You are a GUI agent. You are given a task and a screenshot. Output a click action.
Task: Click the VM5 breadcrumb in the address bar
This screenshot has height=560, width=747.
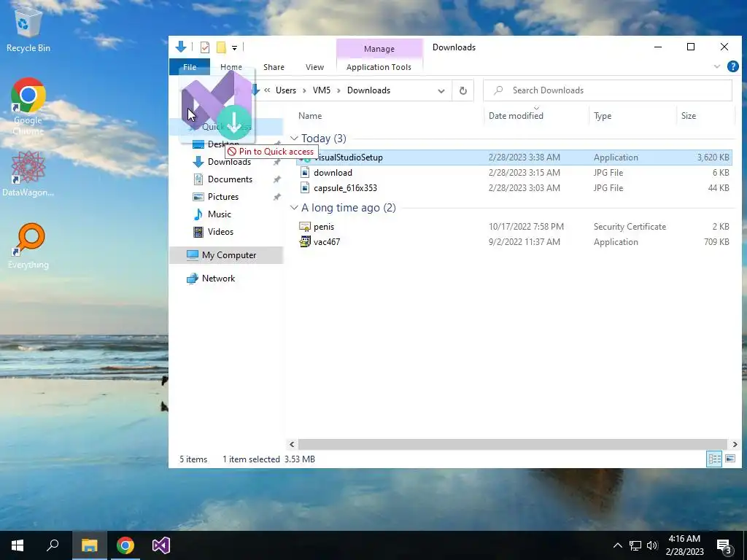pos(322,90)
